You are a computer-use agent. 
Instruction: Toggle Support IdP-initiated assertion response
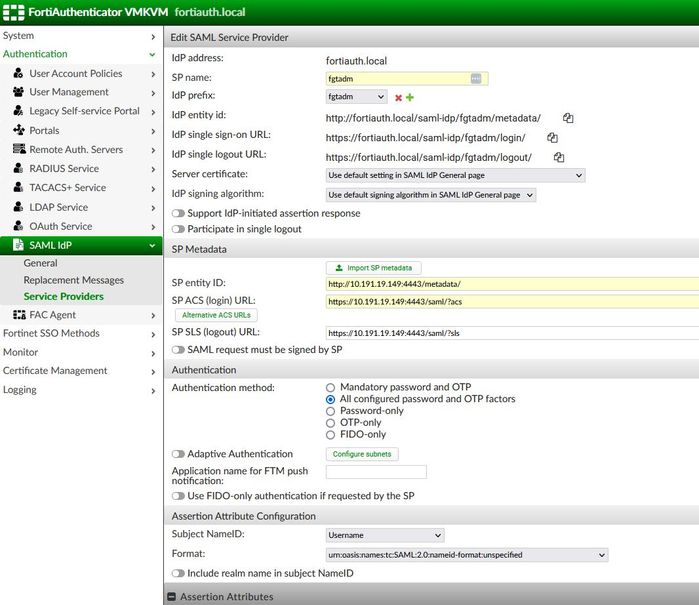pos(178,214)
